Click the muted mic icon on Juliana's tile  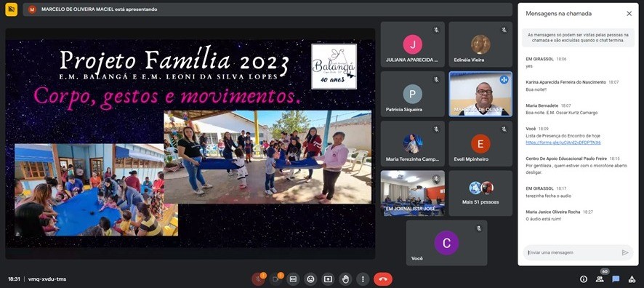coord(436,30)
